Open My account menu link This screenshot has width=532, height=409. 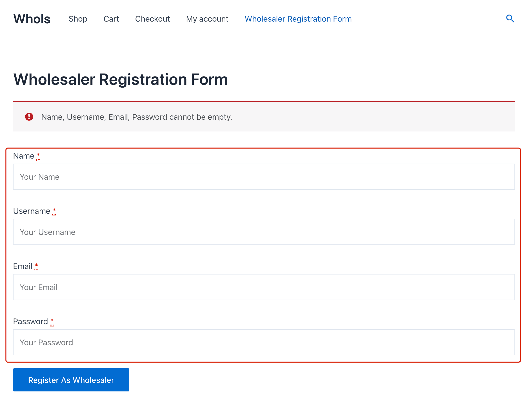[x=207, y=19]
